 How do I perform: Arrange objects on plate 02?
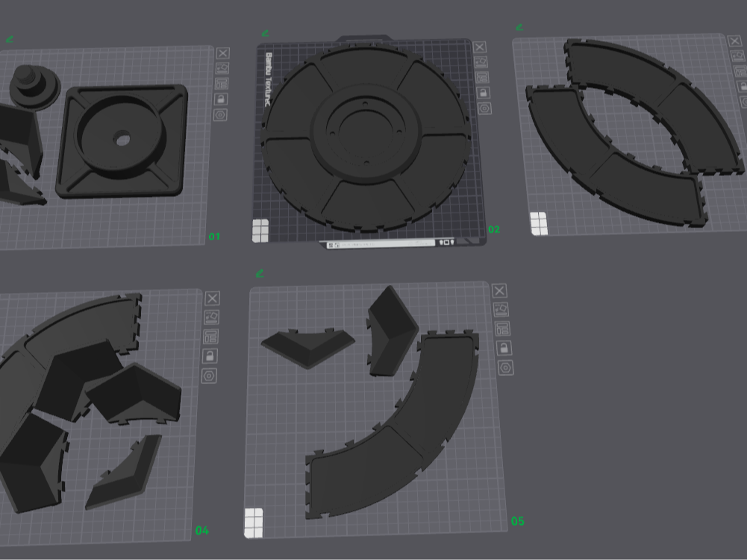coord(481,77)
